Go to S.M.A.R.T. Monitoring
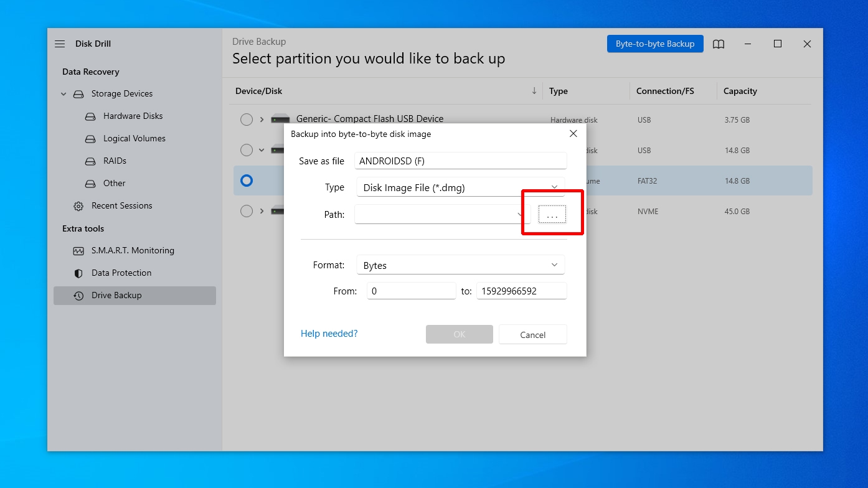The image size is (868, 488). (x=133, y=251)
